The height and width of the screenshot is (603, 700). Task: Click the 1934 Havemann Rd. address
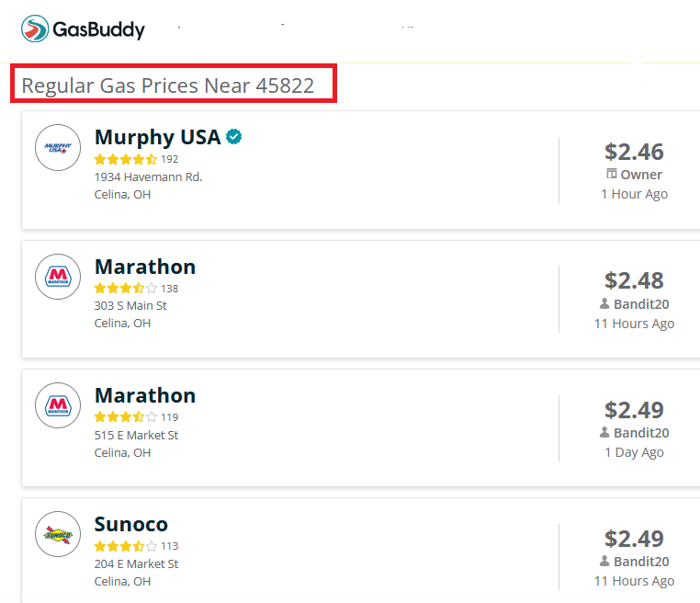[148, 176]
